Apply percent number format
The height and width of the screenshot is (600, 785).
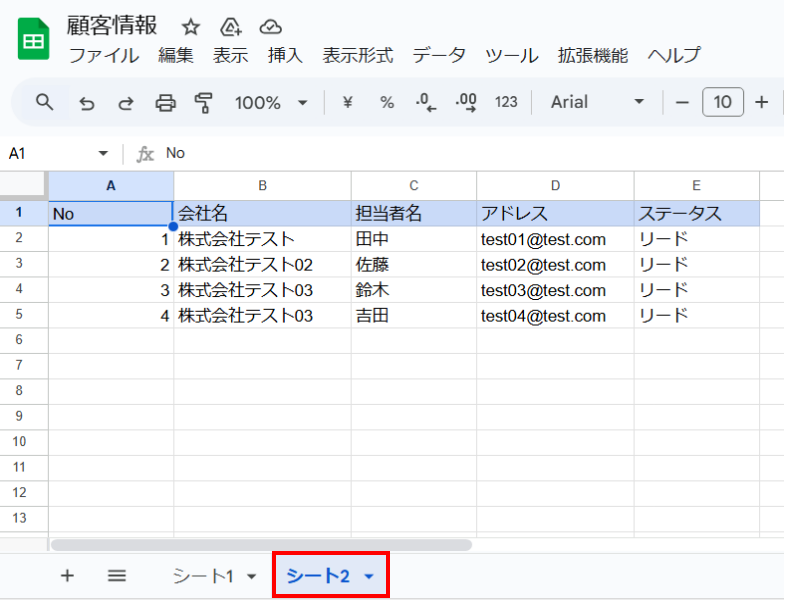point(387,102)
